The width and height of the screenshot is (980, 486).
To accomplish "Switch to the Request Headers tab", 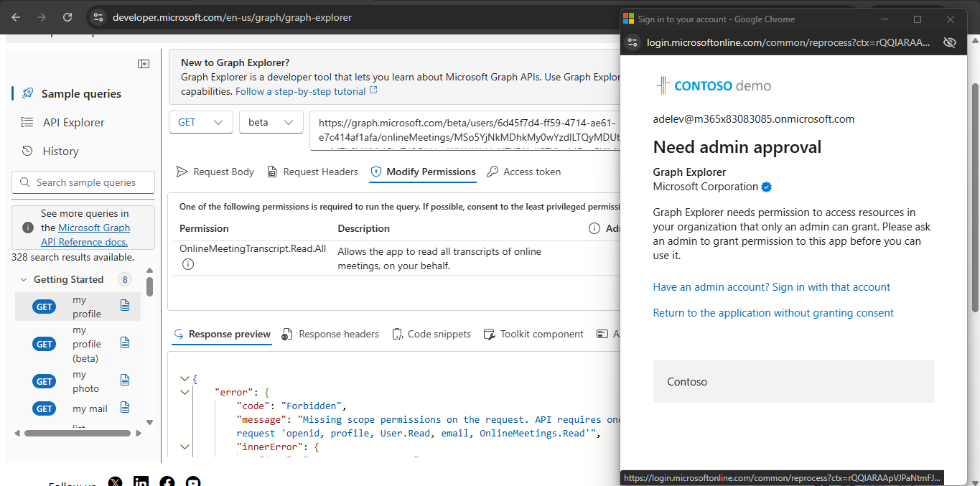I will 312,172.
